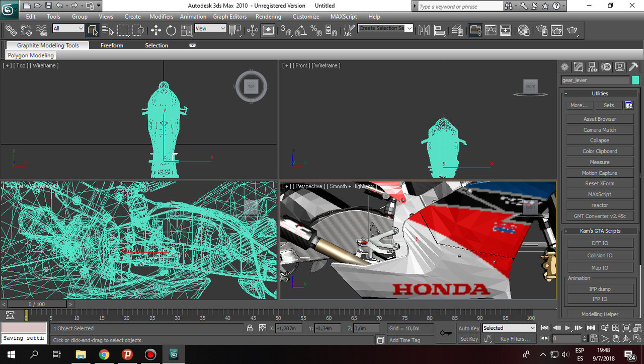Open Select by Name dialog
Image resolution: width=644 pixels, height=364 pixels.
pyautogui.click(x=108, y=30)
